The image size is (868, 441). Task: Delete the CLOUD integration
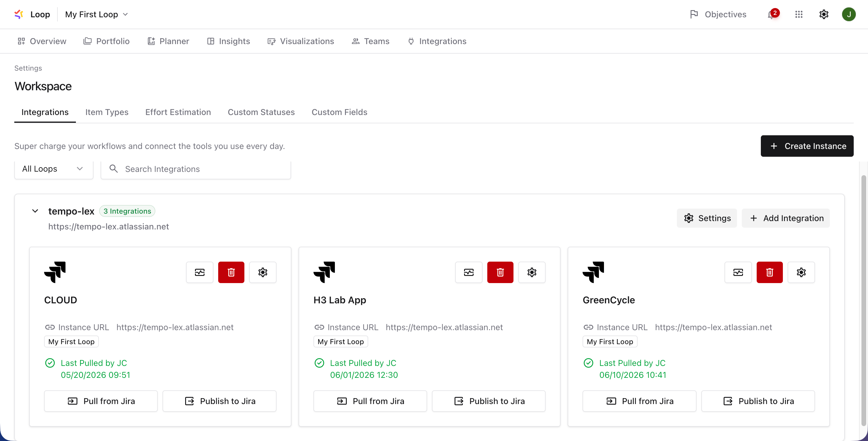[x=231, y=272]
